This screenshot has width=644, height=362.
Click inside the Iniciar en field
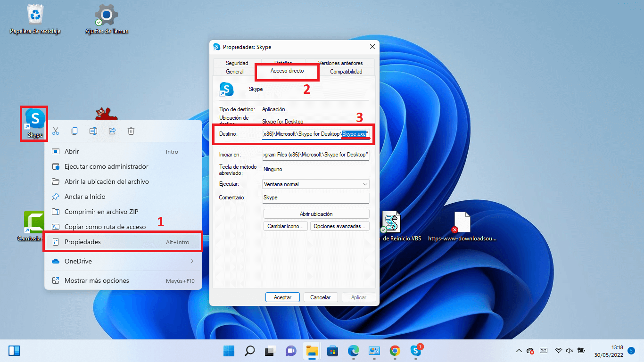click(x=316, y=155)
